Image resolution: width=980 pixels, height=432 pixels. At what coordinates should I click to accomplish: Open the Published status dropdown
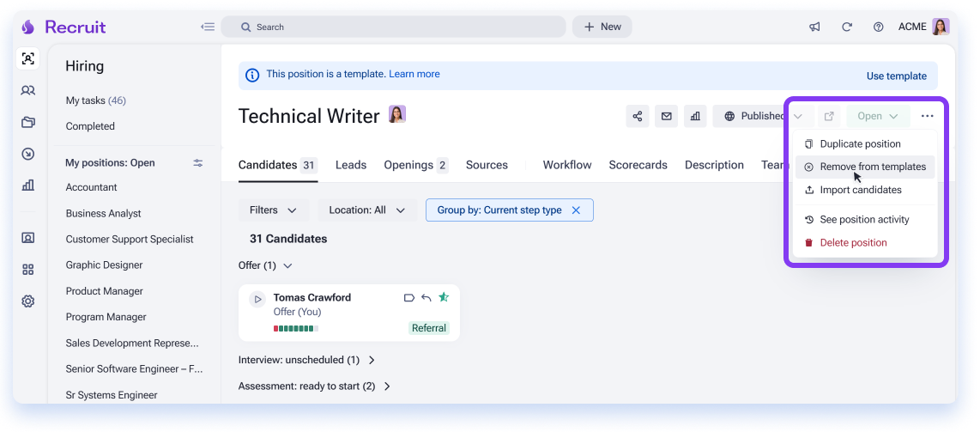click(x=763, y=116)
